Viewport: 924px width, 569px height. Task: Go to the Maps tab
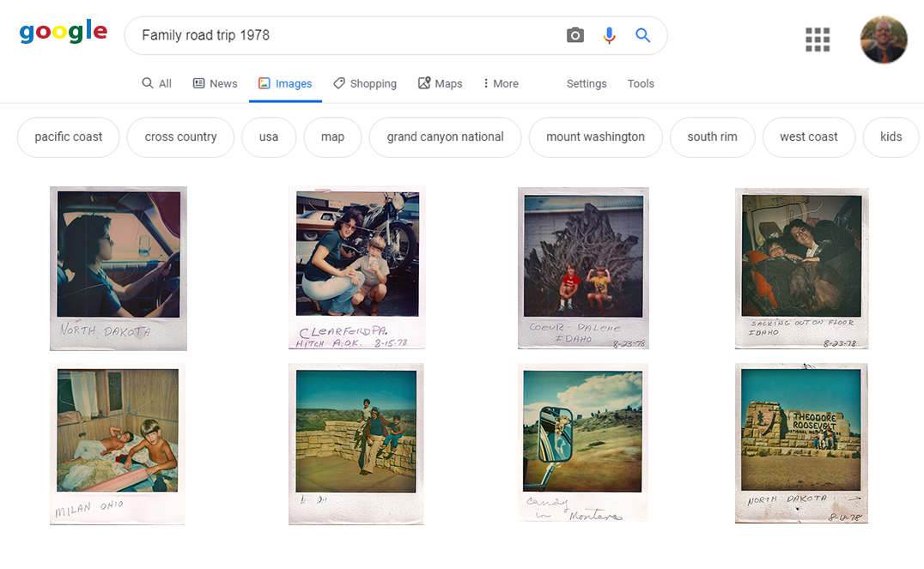pyautogui.click(x=440, y=83)
